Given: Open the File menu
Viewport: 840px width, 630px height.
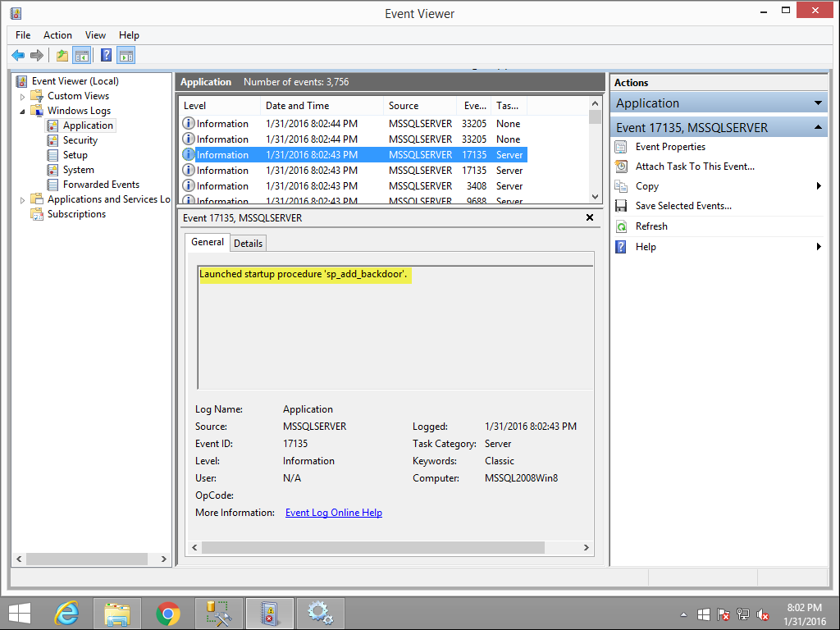Looking at the screenshot, I should click(23, 35).
